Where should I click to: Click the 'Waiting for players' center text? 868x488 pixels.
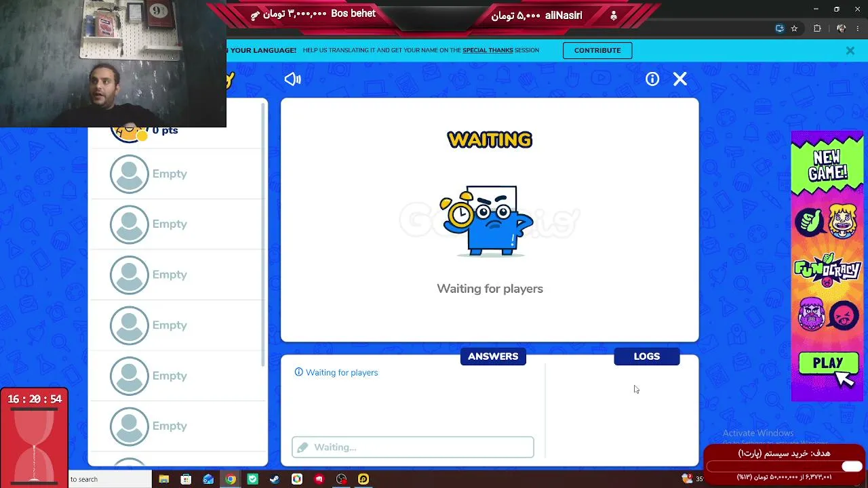click(490, 289)
